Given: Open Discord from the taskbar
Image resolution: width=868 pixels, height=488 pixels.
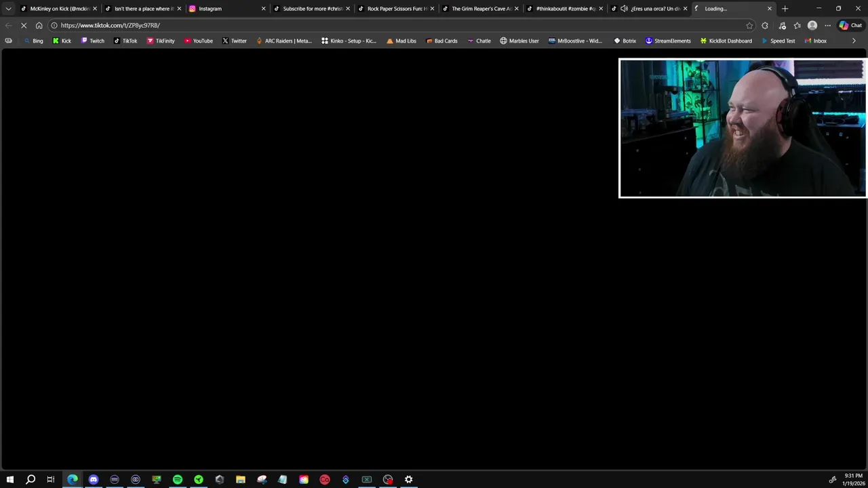Looking at the screenshot, I should point(94,479).
